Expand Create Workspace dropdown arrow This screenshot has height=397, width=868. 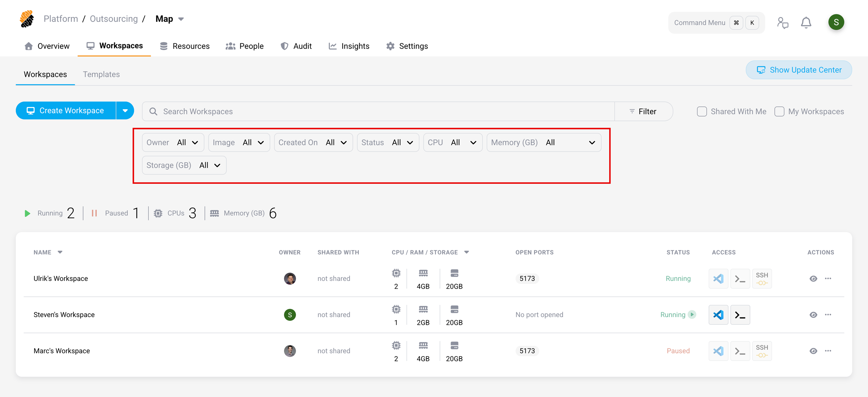pyautogui.click(x=125, y=111)
